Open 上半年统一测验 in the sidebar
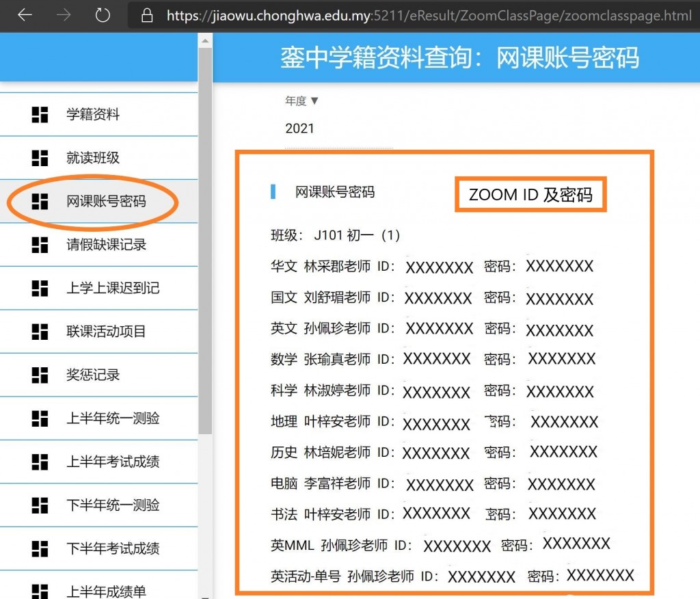Image resolution: width=700 pixels, height=599 pixels. point(98,418)
